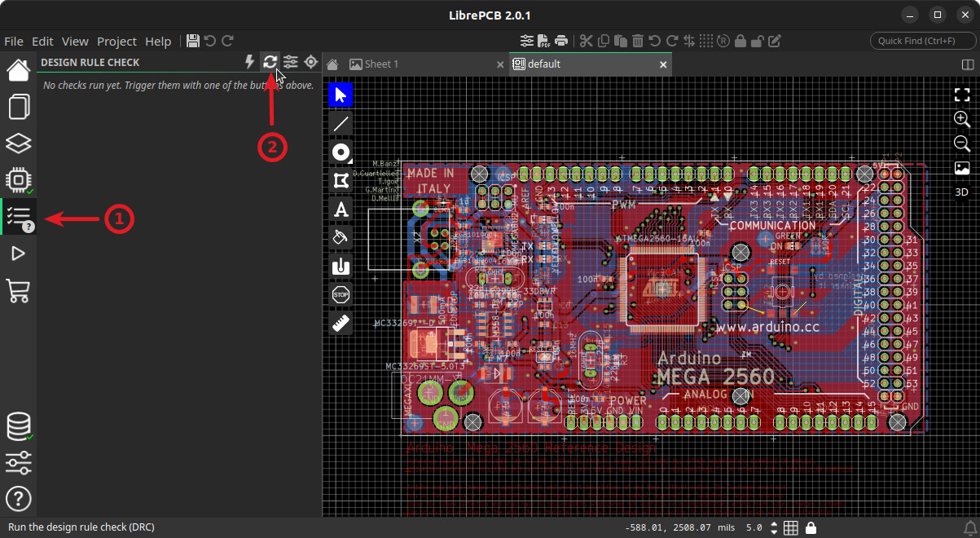Open the Help menu
This screenshot has height=538, width=980.
(158, 41)
